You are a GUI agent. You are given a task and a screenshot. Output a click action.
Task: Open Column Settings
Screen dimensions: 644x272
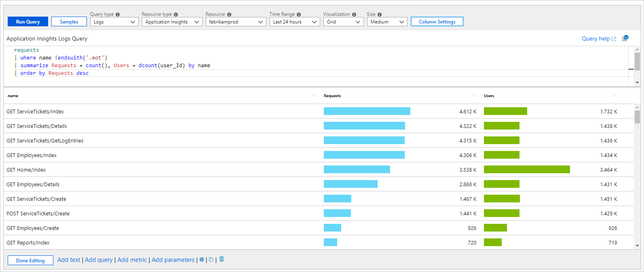click(437, 22)
